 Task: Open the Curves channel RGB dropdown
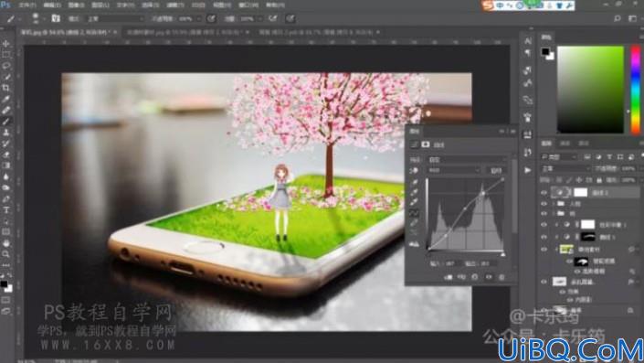click(x=453, y=170)
